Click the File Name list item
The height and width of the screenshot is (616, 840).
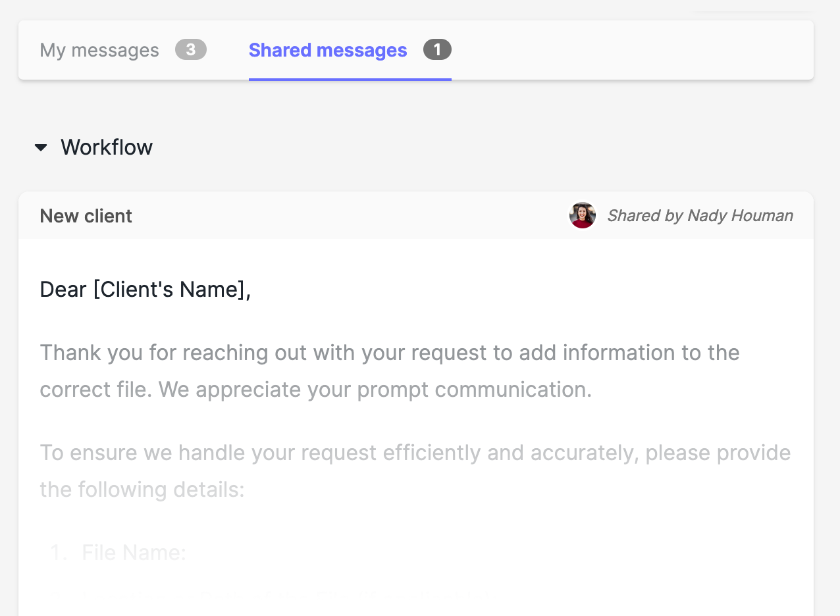tap(134, 553)
